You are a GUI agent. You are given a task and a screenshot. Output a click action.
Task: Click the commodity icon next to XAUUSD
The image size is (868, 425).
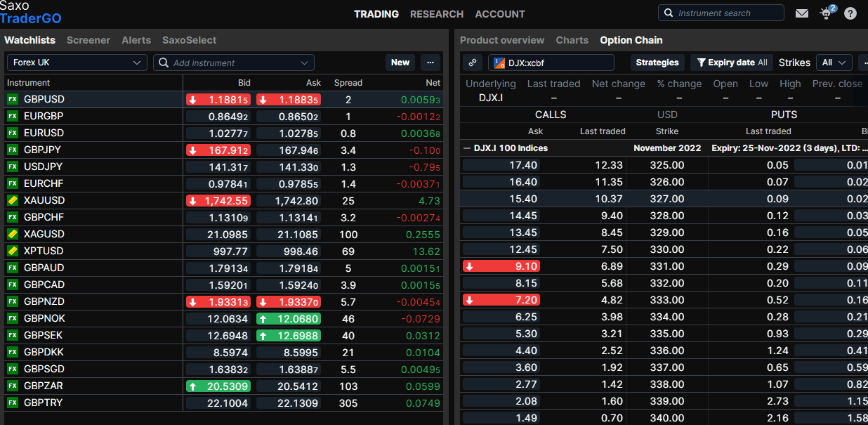(13, 200)
